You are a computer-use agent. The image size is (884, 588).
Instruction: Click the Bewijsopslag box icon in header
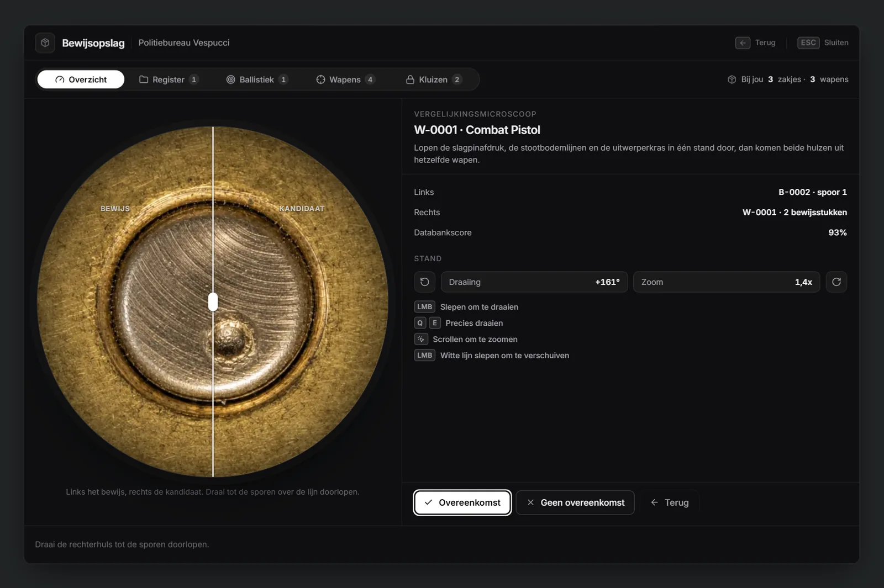[x=45, y=43]
